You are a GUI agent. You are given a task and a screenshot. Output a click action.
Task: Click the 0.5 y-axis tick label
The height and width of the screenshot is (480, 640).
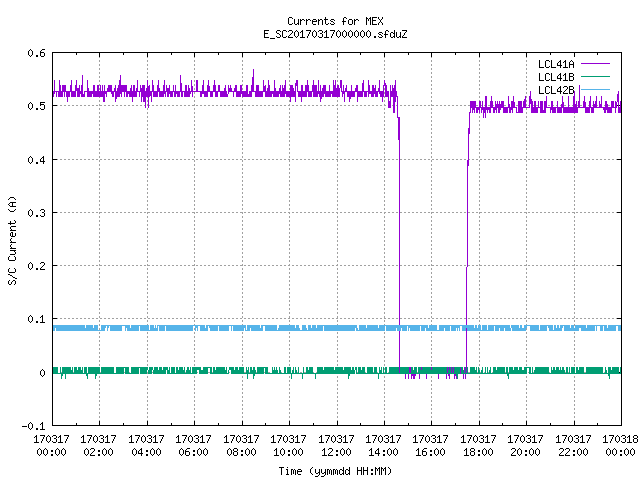pyautogui.click(x=36, y=106)
